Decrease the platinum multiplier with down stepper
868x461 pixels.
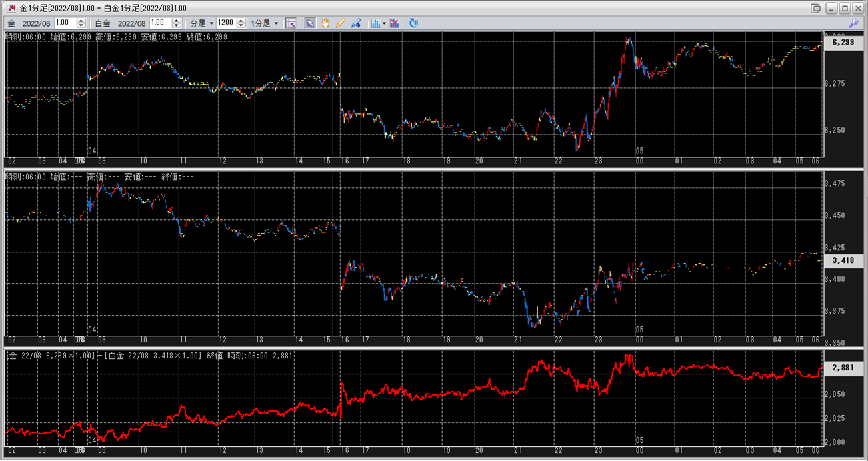coord(177,25)
